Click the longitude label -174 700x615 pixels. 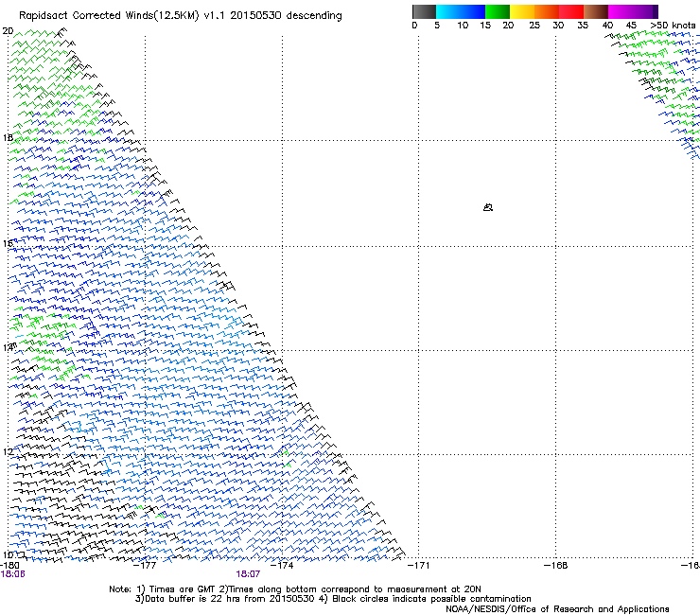tap(282, 566)
